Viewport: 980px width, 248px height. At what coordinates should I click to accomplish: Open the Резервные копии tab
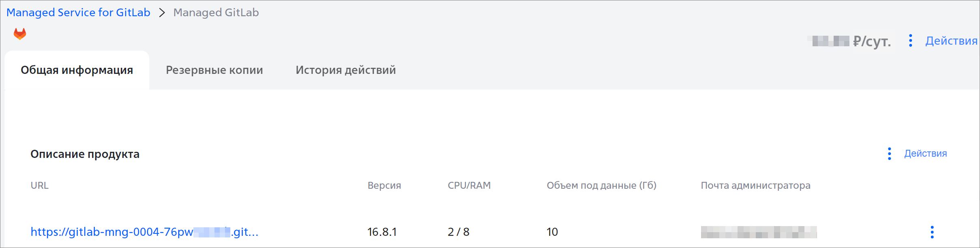[x=214, y=70]
